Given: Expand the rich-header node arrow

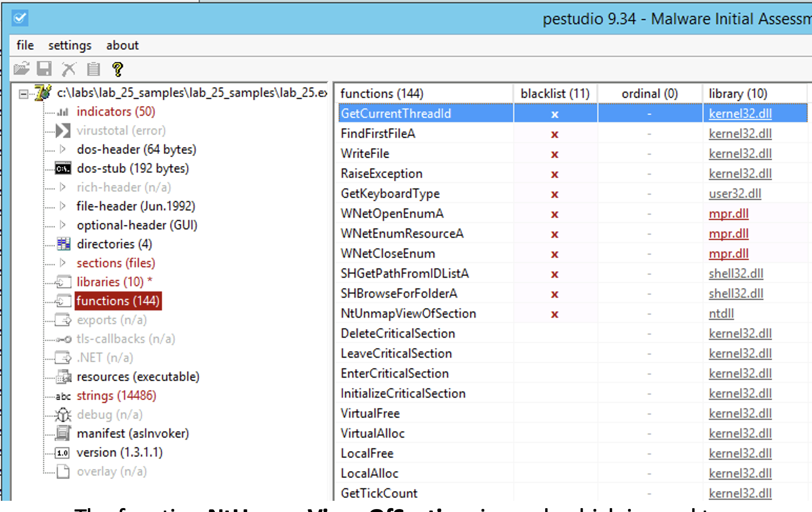Looking at the screenshot, I should [63, 187].
